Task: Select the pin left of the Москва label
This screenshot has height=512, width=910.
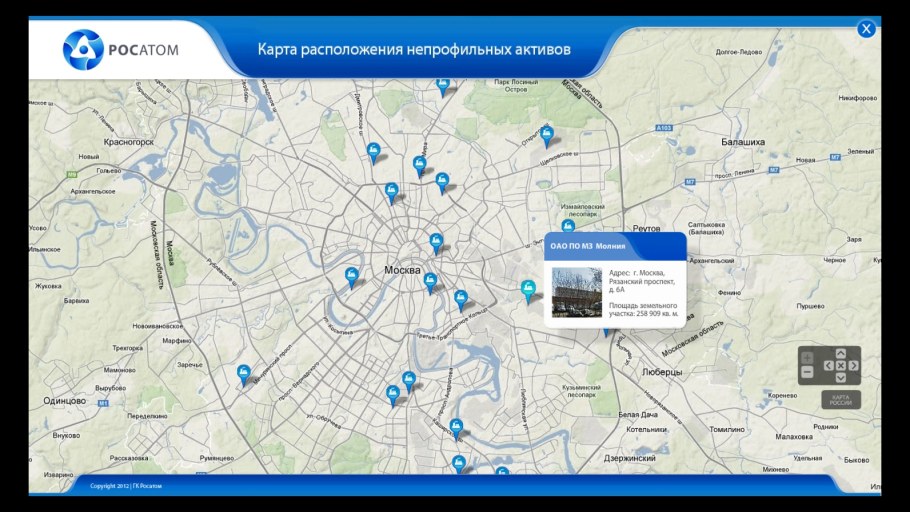Action: pyautogui.click(x=351, y=276)
